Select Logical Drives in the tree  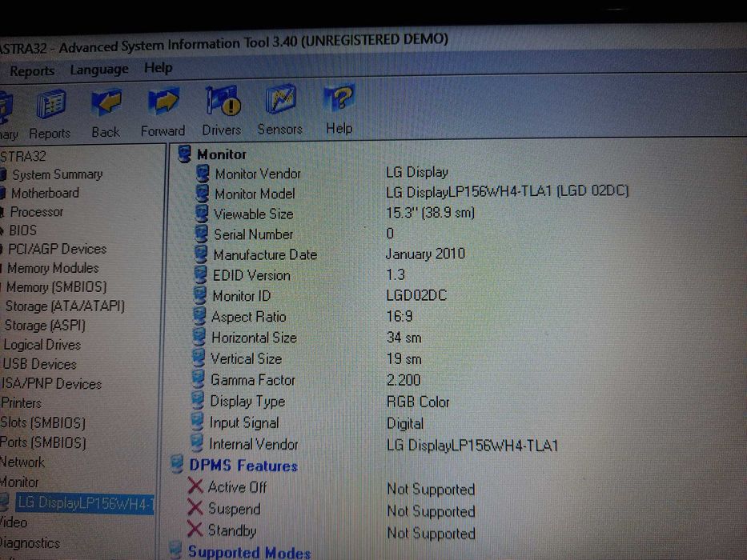point(42,345)
